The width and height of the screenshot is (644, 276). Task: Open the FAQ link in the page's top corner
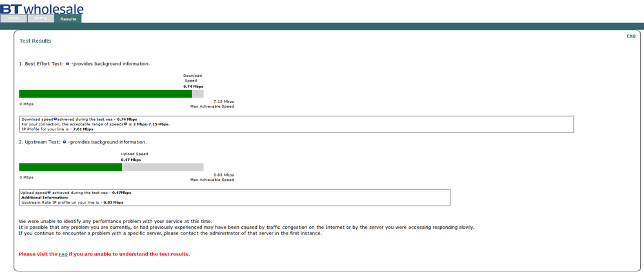coord(631,36)
